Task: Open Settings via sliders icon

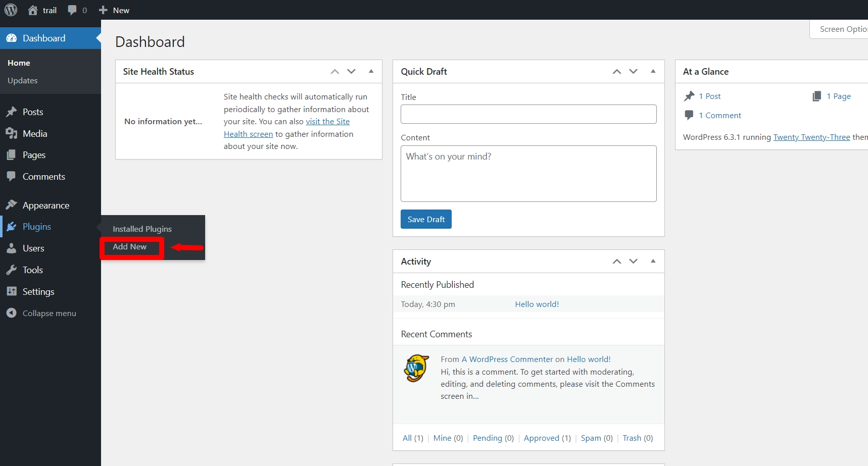Action: (12, 291)
